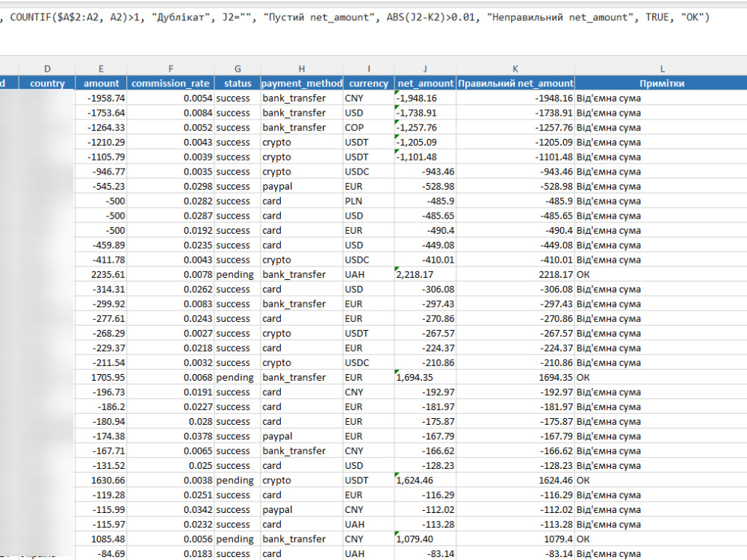This screenshot has width=747, height=560.
Task: Select 'paypal' in the -115.99 row
Action: click(302, 509)
